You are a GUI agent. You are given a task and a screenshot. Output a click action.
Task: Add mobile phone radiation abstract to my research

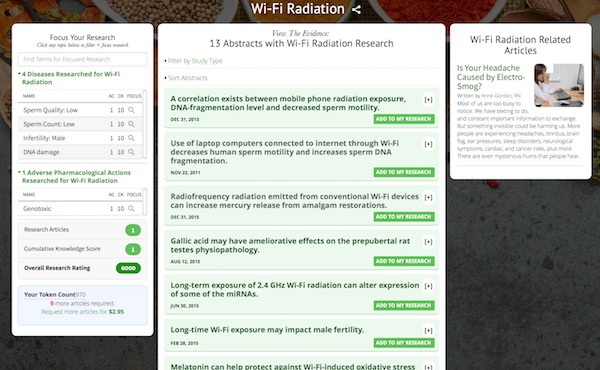click(x=404, y=119)
